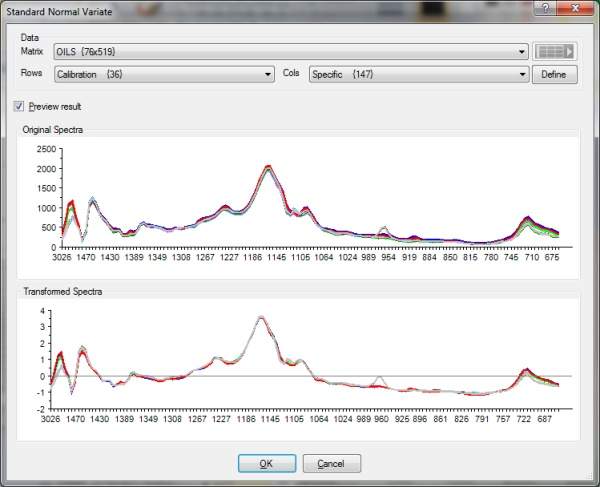Click the small bump near 960 in Transformed Spectra
Image resolution: width=600 pixels, height=487 pixels.
click(x=379, y=378)
